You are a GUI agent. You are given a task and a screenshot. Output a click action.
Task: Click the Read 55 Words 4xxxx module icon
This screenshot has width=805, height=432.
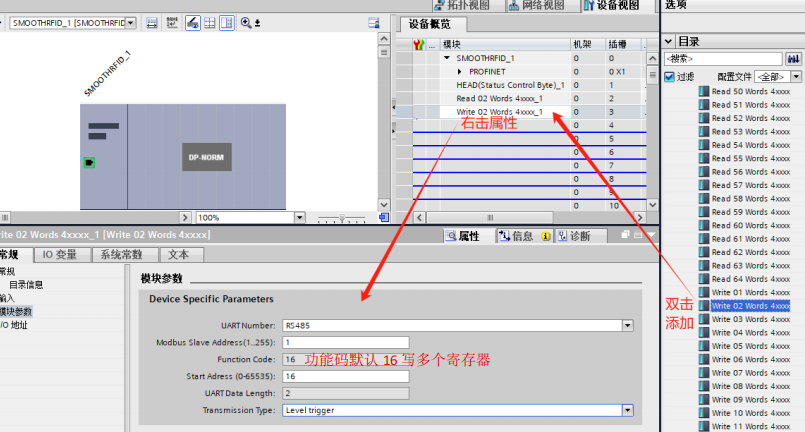click(x=704, y=158)
